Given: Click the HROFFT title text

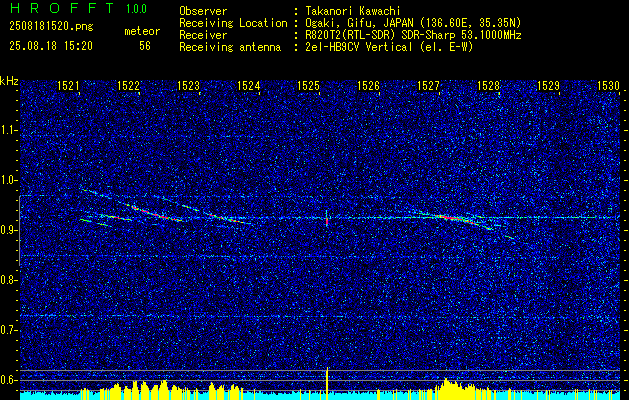Looking at the screenshot, I should [62, 8].
